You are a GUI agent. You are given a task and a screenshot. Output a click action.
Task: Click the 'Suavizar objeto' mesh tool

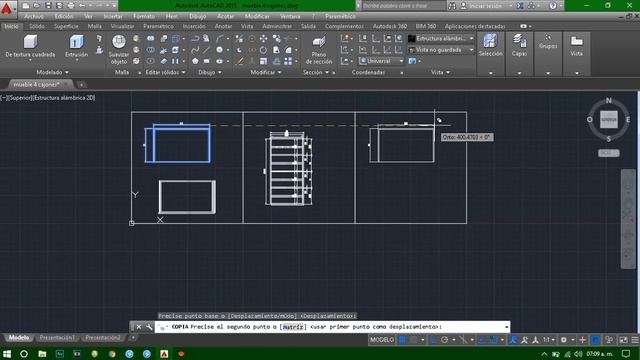coord(119,49)
